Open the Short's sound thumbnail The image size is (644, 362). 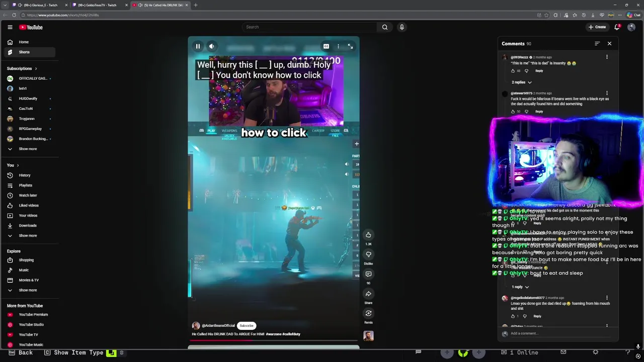368,336
